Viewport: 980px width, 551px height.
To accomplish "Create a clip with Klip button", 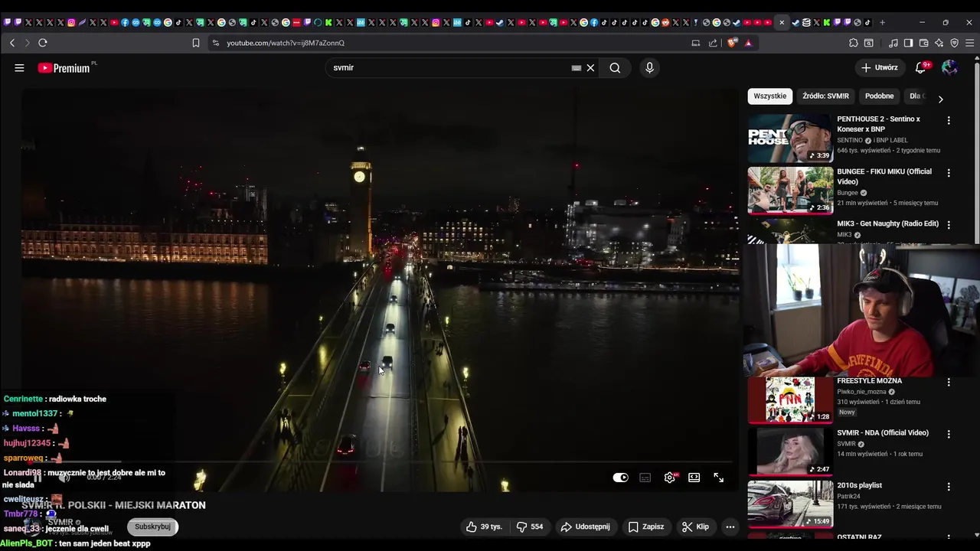I will tap(695, 527).
